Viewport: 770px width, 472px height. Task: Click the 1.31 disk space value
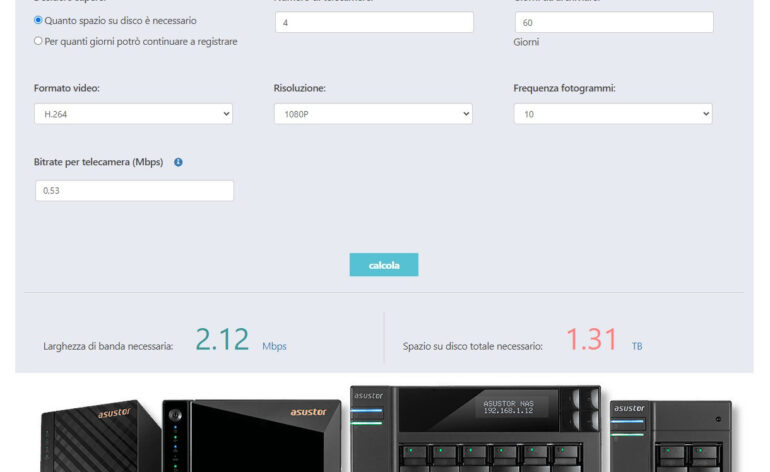592,339
